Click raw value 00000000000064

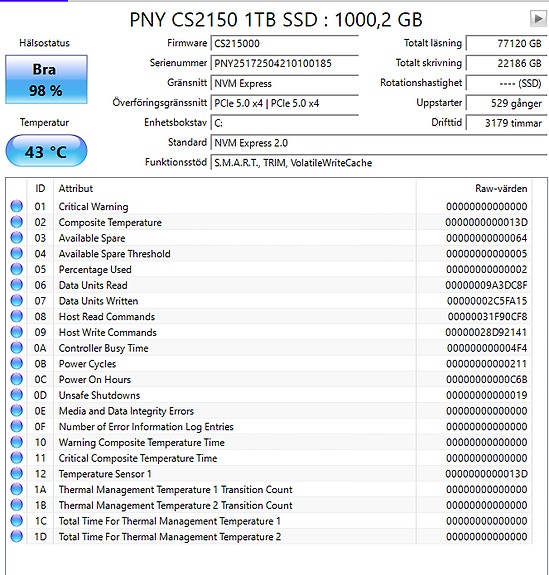[x=487, y=238]
